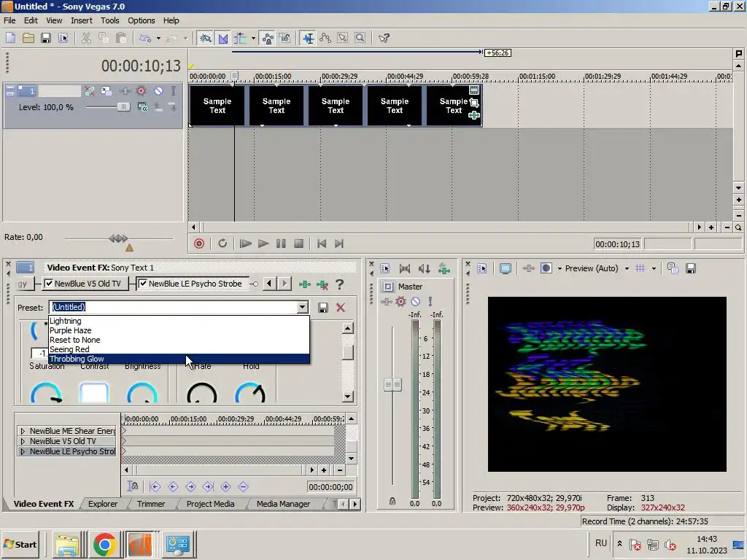Select the Zoom Edit tool
This screenshot has height=560, width=747.
[360, 38]
